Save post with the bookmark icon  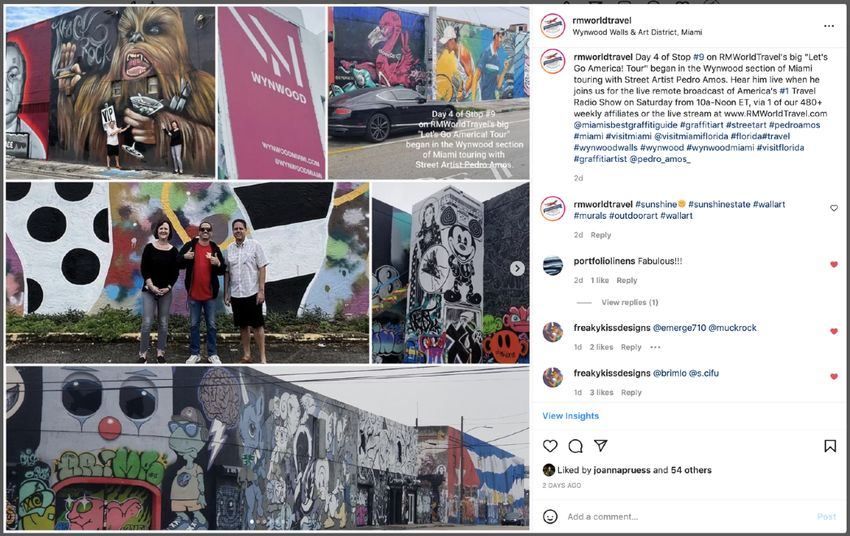(829, 446)
